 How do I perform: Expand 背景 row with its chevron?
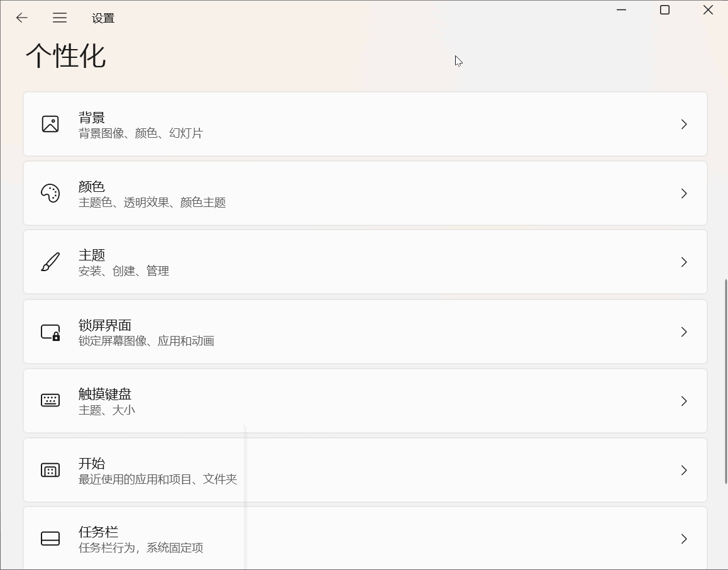[684, 124]
